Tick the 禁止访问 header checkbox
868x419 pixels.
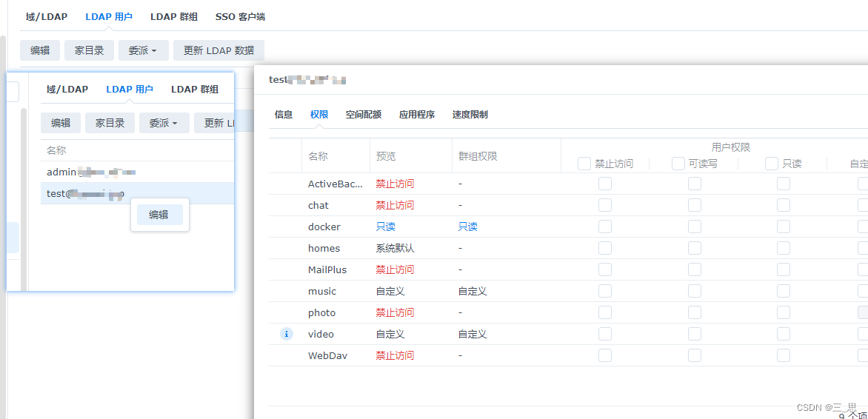[x=584, y=164]
